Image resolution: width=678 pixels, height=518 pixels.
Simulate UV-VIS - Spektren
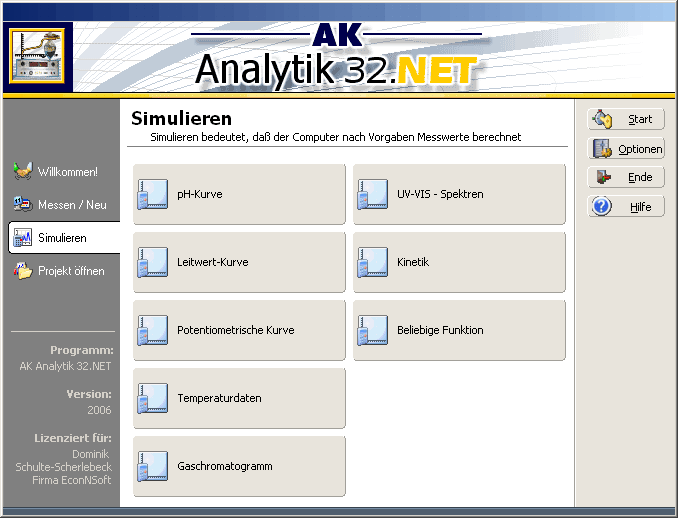pyautogui.click(x=459, y=194)
